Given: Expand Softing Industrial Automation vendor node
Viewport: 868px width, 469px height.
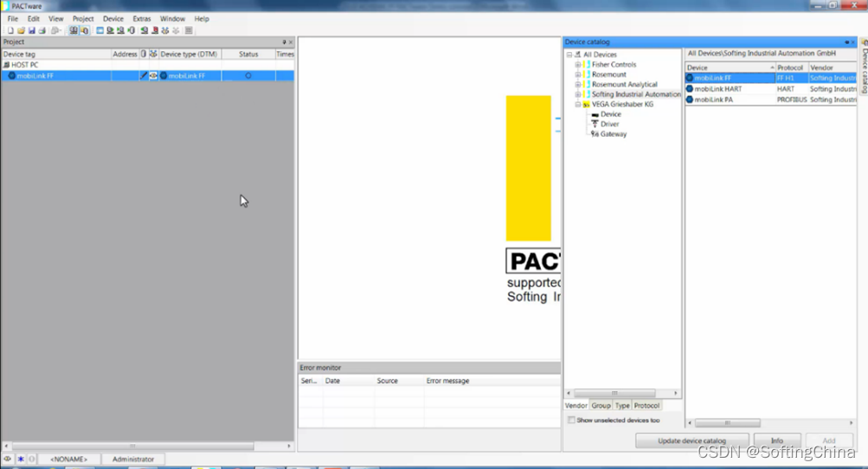Looking at the screenshot, I should (578, 94).
